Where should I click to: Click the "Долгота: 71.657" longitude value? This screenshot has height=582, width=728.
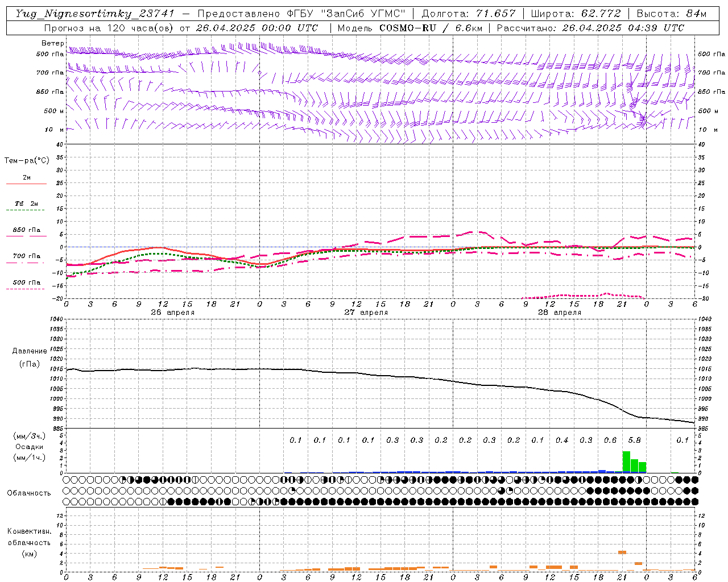point(469,14)
